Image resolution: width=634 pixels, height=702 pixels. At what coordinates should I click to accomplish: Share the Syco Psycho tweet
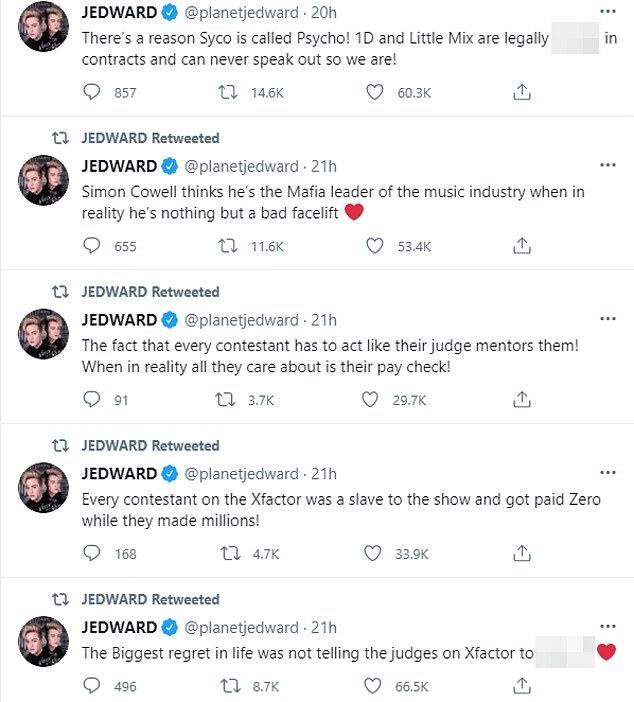pos(521,92)
